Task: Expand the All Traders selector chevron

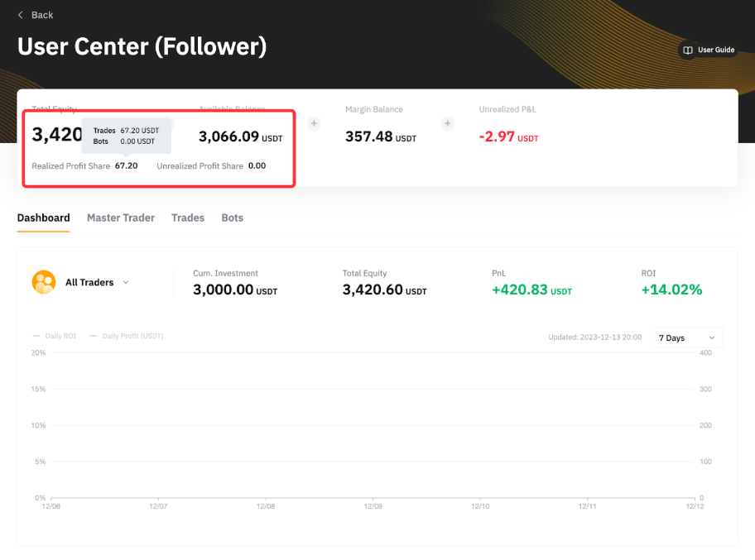Action: click(x=126, y=282)
